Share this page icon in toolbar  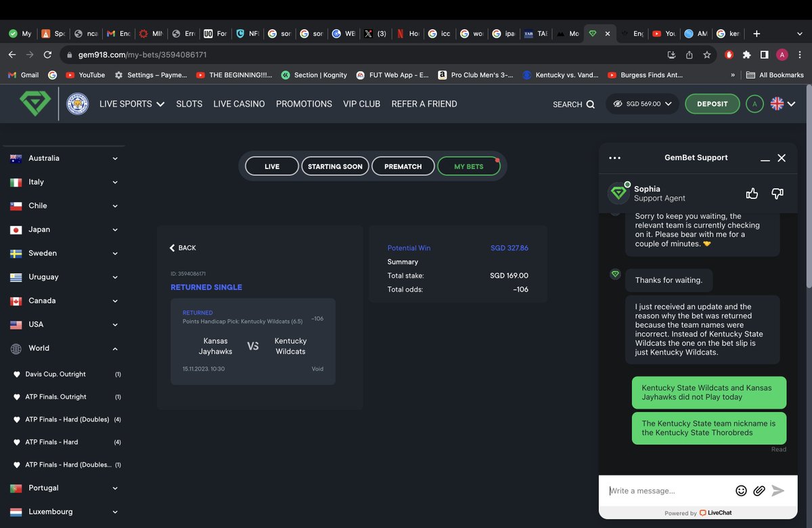690,55
